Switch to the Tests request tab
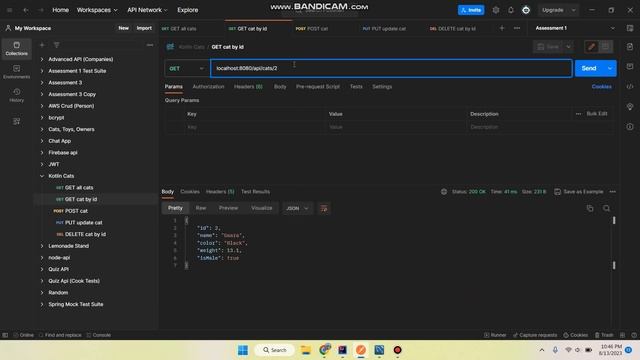 coord(356,87)
